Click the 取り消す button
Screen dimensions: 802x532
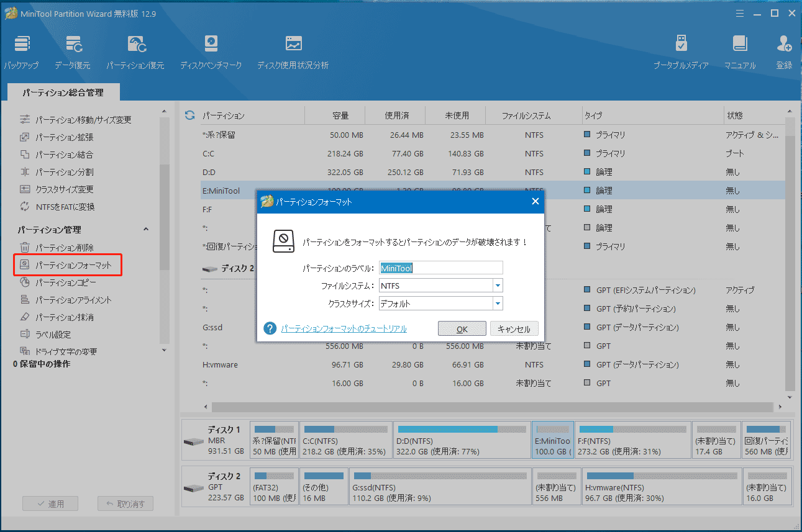point(125,504)
